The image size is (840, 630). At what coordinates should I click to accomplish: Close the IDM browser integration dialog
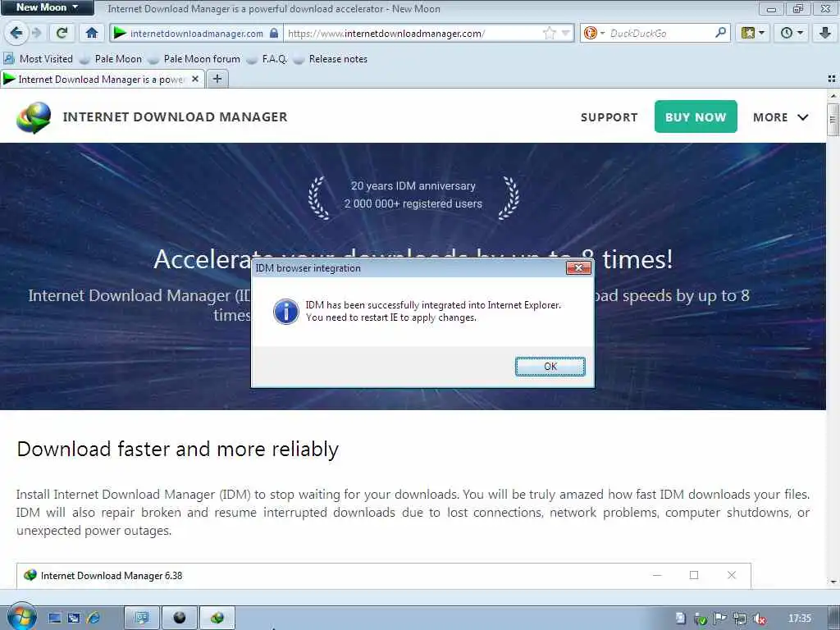coord(578,268)
